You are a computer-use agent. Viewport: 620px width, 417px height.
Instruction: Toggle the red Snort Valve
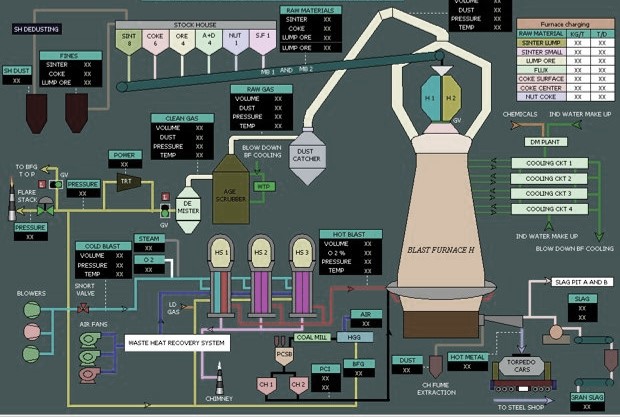pyautogui.click(x=82, y=308)
